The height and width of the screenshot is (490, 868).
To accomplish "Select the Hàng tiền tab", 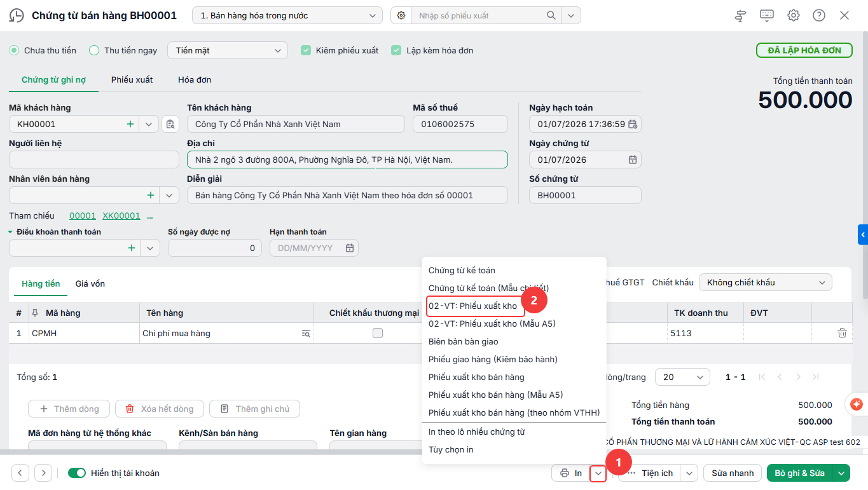I will pos(41,283).
